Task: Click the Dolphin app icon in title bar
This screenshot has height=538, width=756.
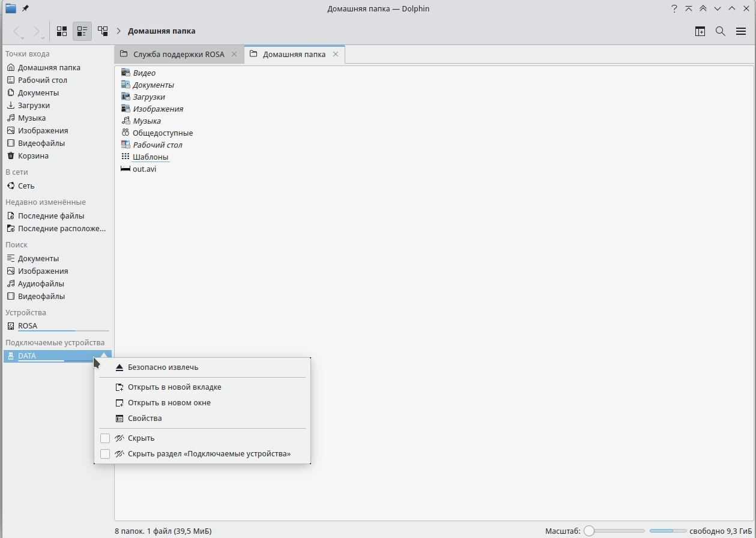Action: [x=11, y=8]
